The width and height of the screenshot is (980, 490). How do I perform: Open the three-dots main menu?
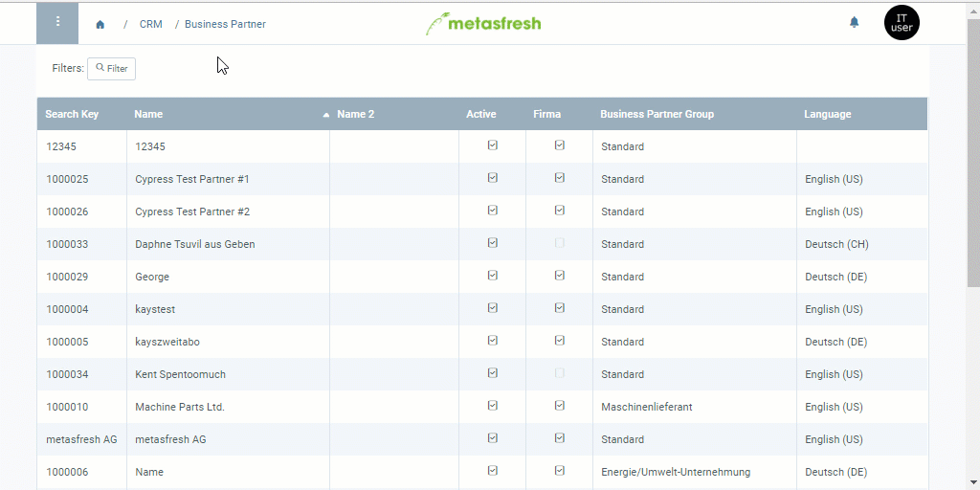(57, 23)
